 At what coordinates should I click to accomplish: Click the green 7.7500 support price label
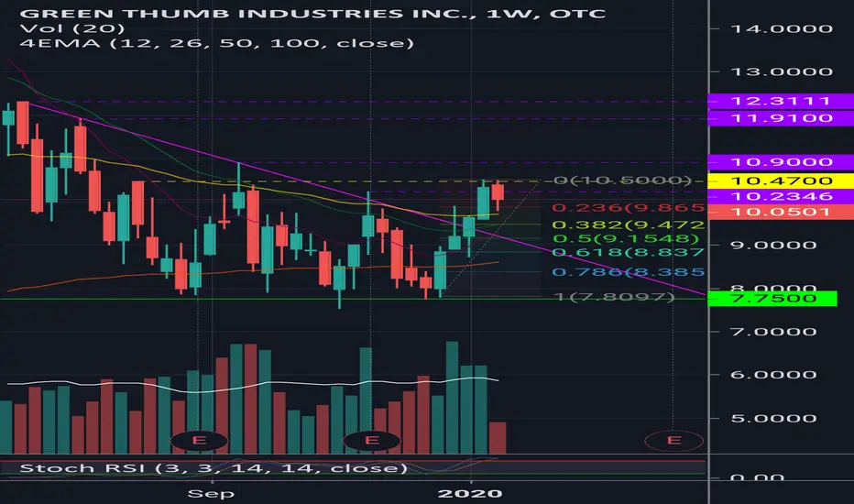pyautogui.click(x=772, y=299)
